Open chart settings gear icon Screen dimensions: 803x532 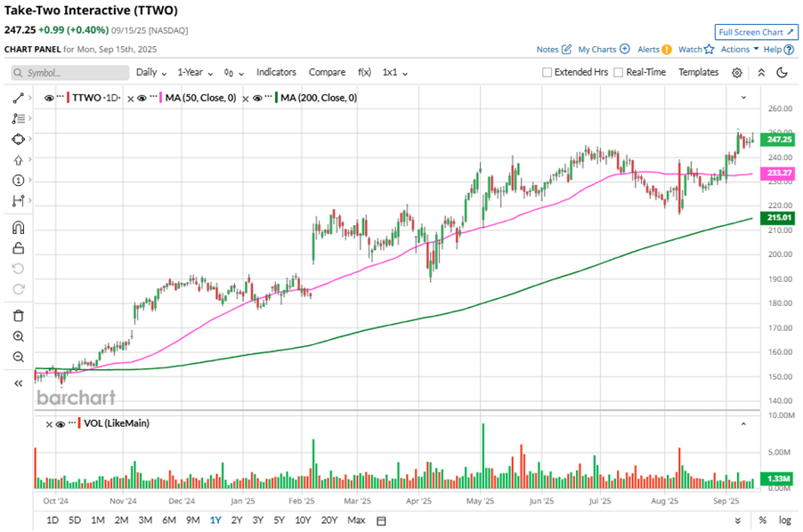(x=736, y=73)
